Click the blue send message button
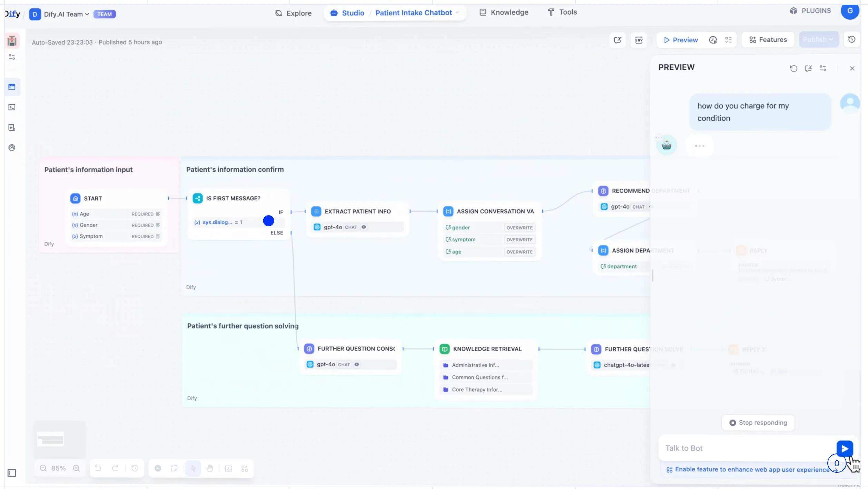This screenshot has width=868, height=489. 845,448
